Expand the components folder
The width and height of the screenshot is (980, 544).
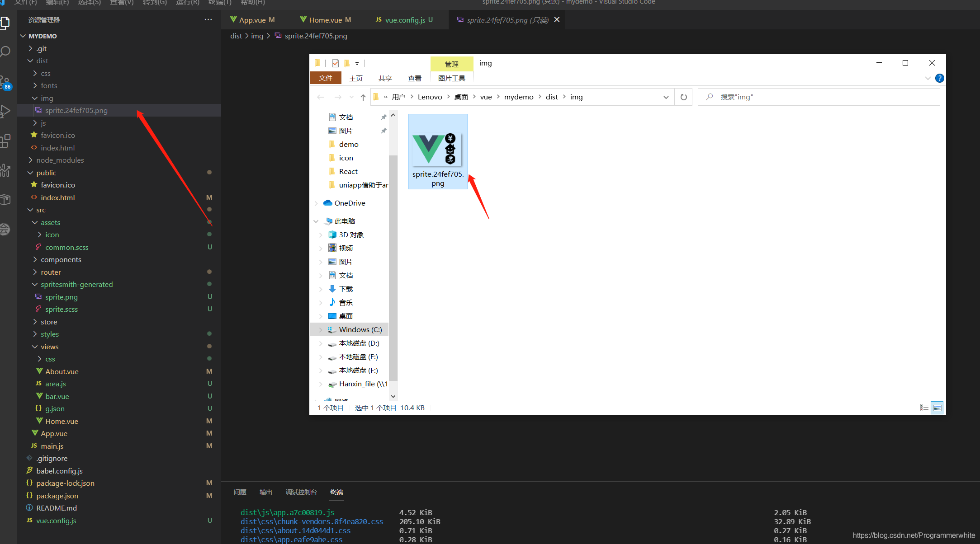[35, 259]
